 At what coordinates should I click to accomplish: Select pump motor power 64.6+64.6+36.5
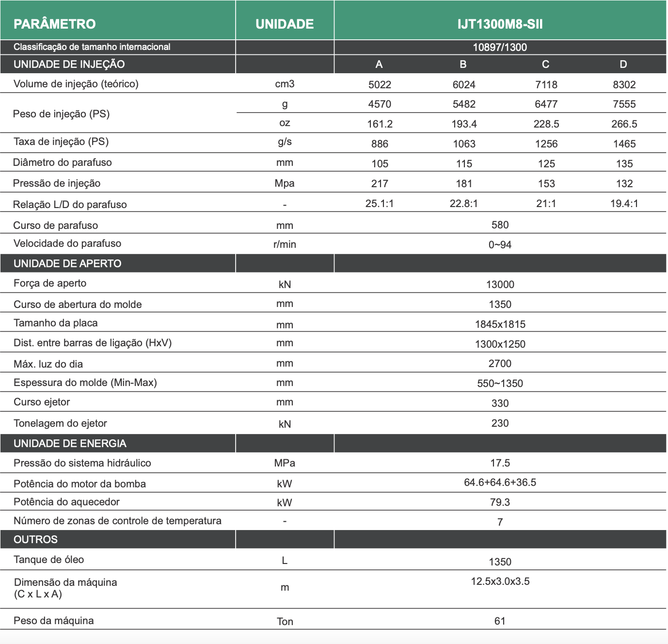coord(500,483)
